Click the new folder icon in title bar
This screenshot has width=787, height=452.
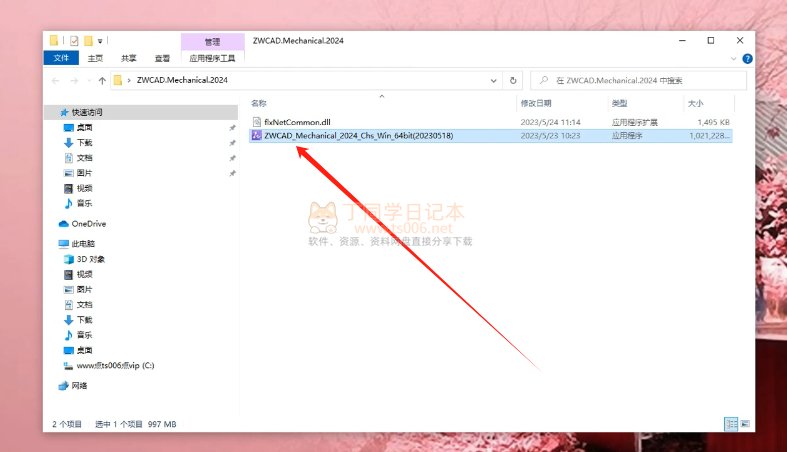[88, 41]
